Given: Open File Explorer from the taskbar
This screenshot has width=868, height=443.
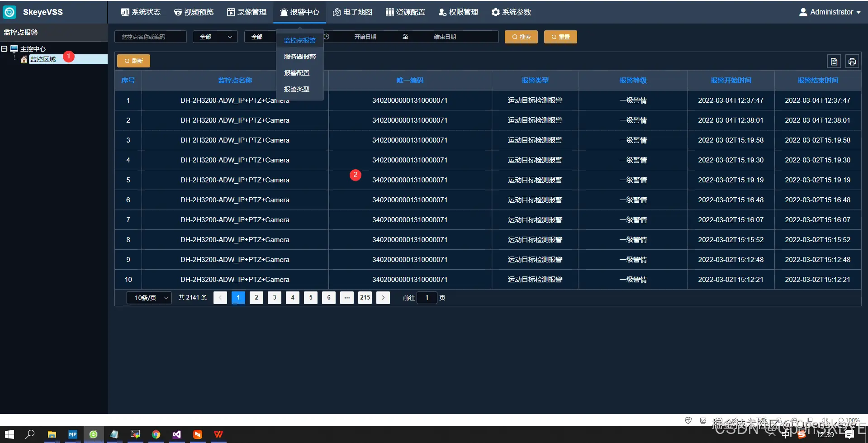Looking at the screenshot, I should tap(52, 434).
